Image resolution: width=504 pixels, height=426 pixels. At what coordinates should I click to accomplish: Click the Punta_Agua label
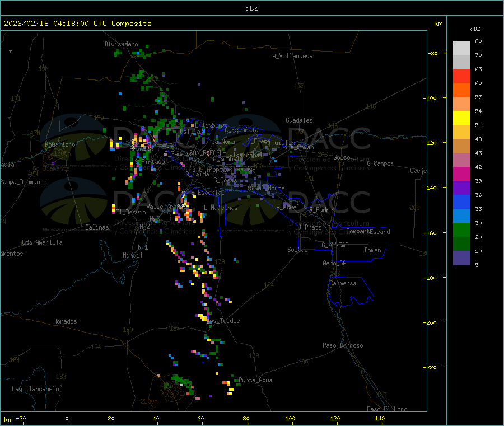[x=255, y=380]
